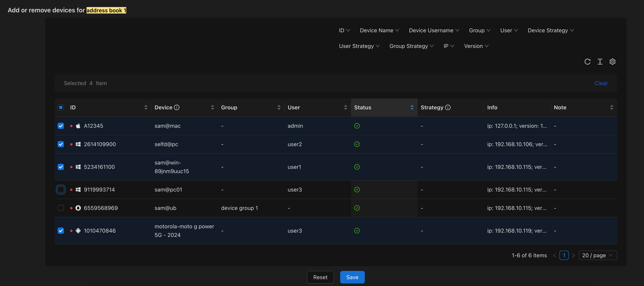Click the 'device group 1' cell

point(240,208)
